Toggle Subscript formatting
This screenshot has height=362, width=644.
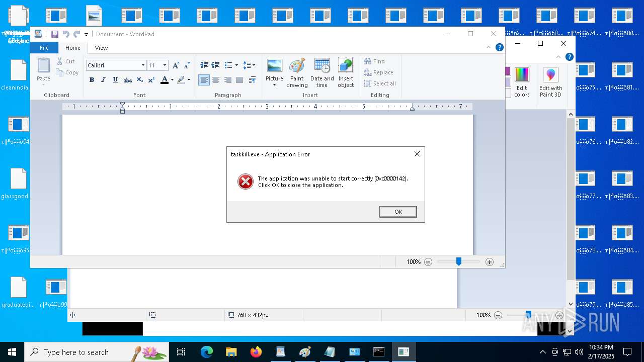(140, 80)
